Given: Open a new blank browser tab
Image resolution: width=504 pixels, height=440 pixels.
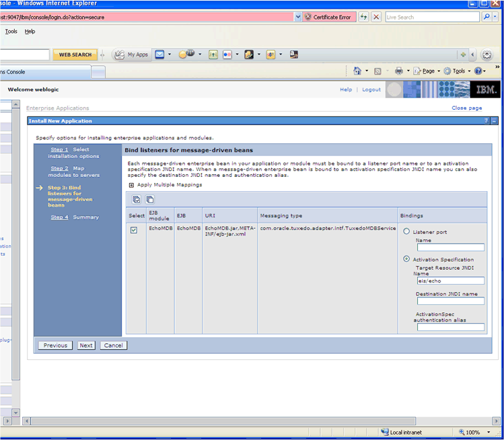Looking at the screenshot, I should tap(98, 72).
